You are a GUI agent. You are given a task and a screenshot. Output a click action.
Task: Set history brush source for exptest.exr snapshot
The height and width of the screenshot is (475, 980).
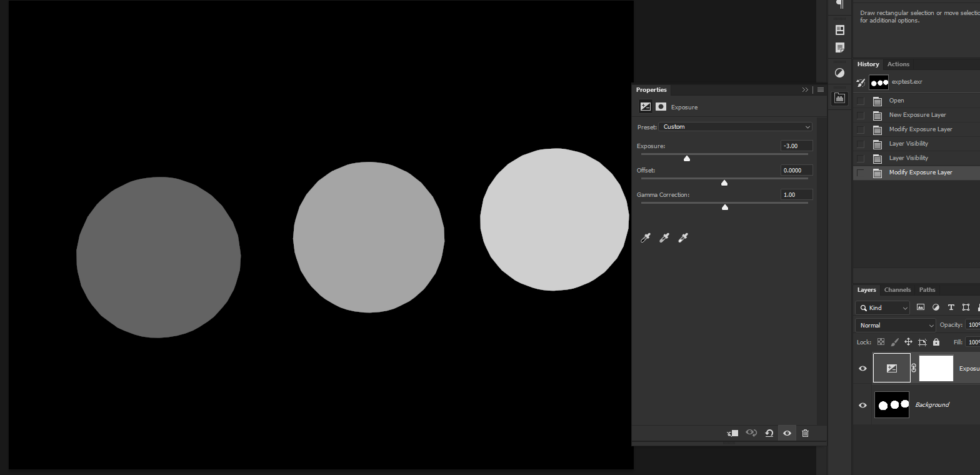click(861, 82)
